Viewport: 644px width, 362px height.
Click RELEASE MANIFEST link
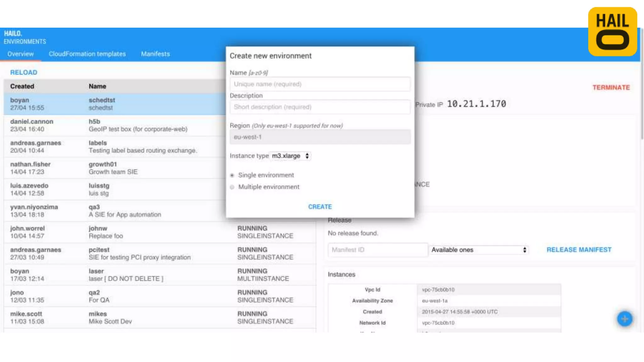(579, 250)
